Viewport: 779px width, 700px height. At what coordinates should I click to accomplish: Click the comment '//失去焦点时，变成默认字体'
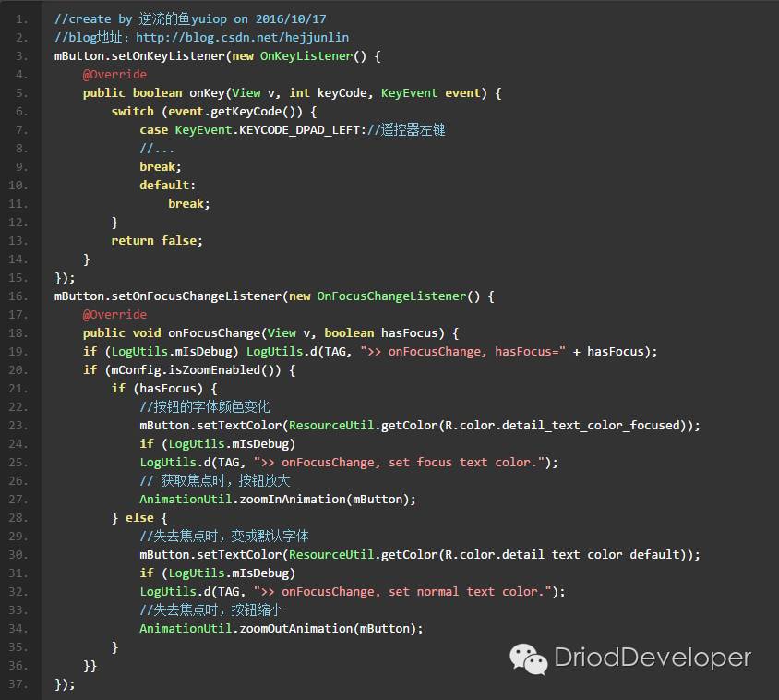224,537
